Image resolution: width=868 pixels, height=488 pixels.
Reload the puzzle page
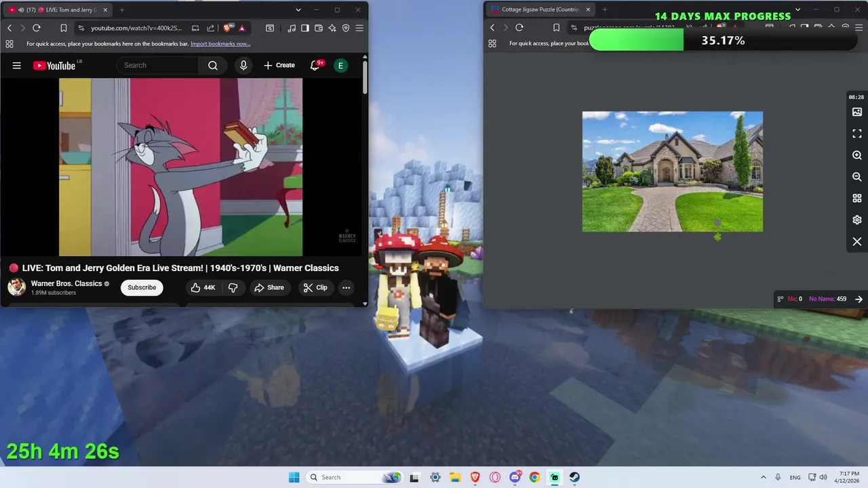(519, 28)
